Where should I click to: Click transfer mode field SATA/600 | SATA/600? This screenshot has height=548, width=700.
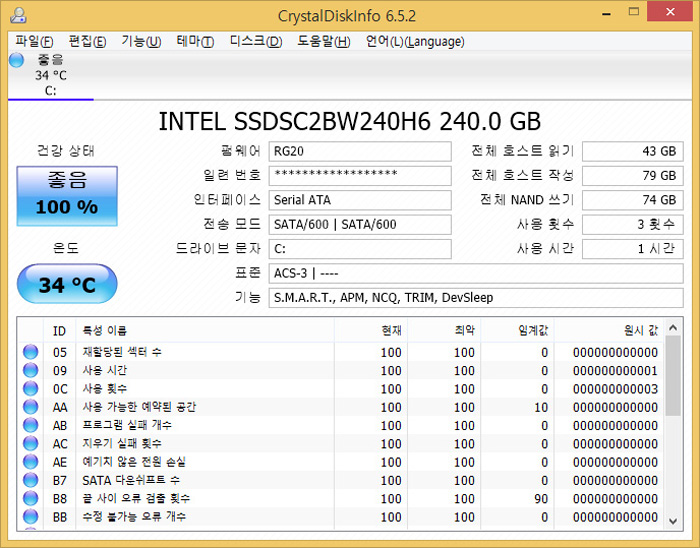click(x=360, y=224)
